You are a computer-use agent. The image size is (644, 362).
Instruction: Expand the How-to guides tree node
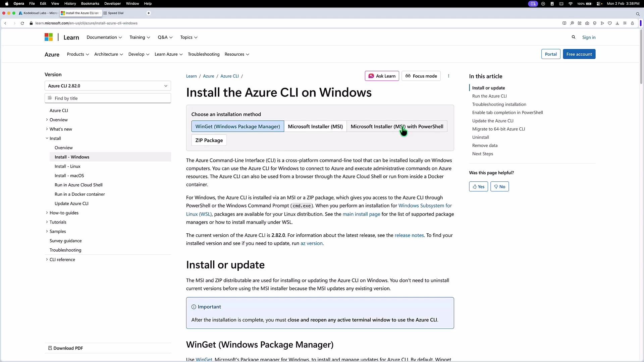tap(47, 213)
